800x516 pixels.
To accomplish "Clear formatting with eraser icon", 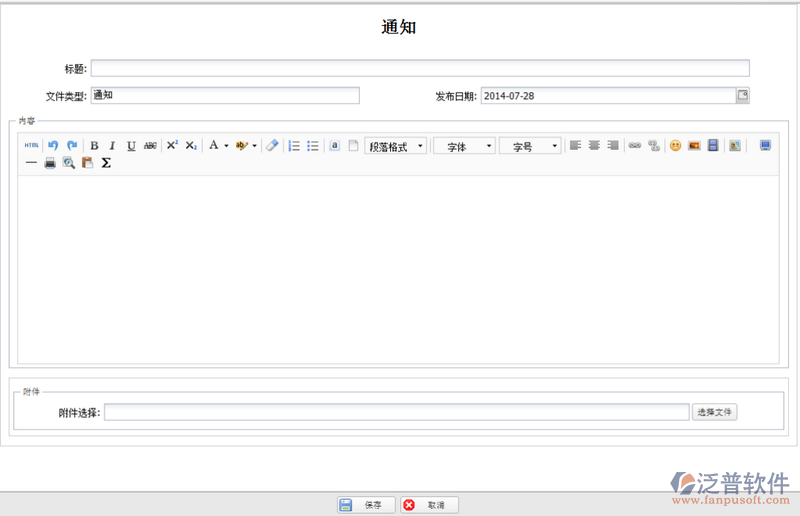I will click(272, 145).
